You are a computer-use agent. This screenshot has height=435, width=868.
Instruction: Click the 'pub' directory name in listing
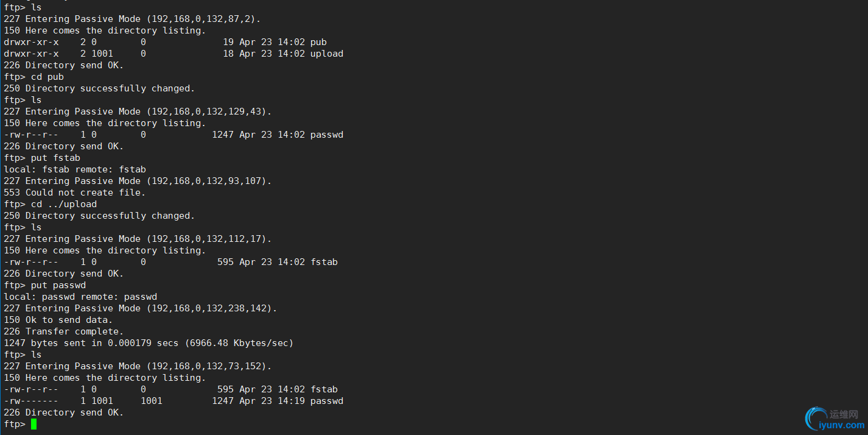tap(318, 42)
